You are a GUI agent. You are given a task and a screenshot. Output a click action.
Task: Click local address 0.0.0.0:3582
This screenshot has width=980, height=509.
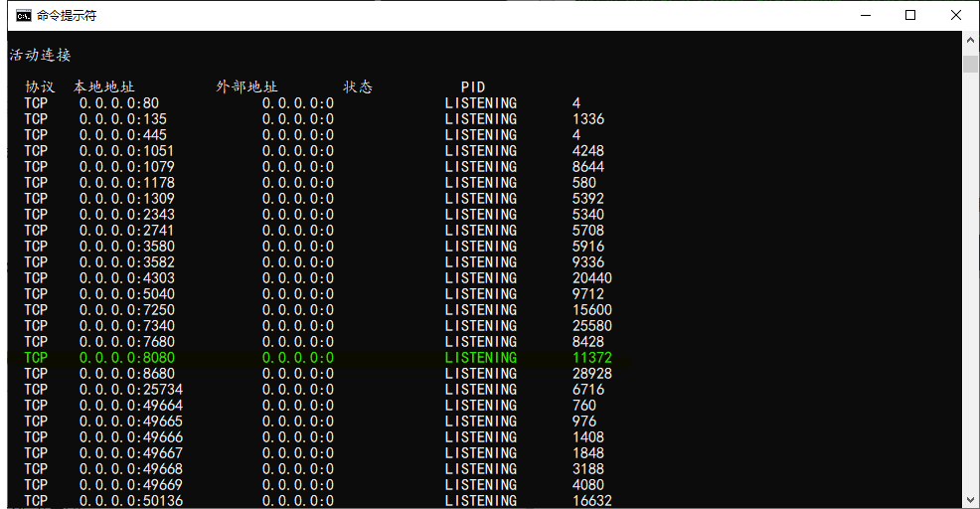click(127, 262)
